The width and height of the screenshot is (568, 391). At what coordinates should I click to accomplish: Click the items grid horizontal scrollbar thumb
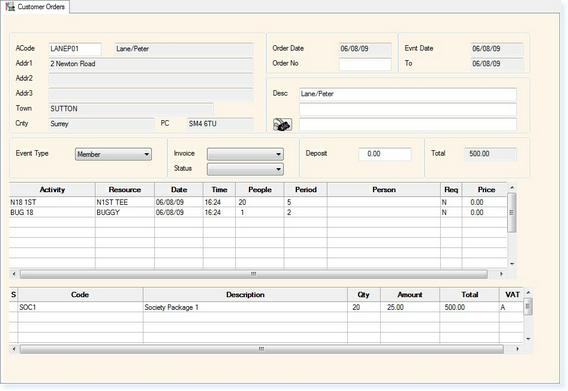click(262, 349)
